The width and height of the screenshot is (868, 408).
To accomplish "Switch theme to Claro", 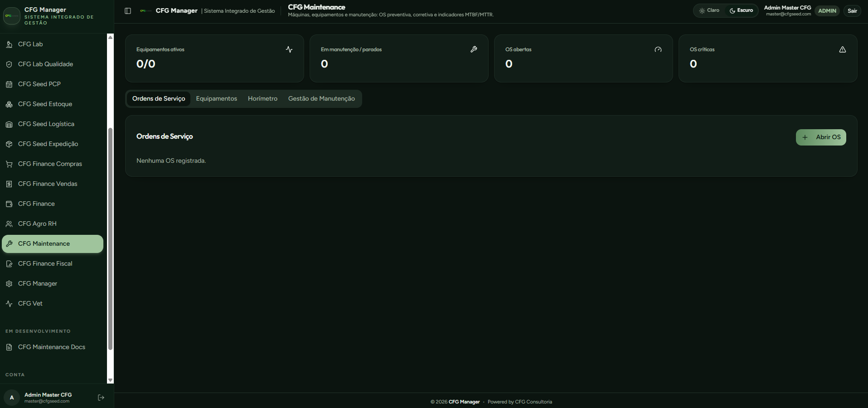I will (x=709, y=10).
